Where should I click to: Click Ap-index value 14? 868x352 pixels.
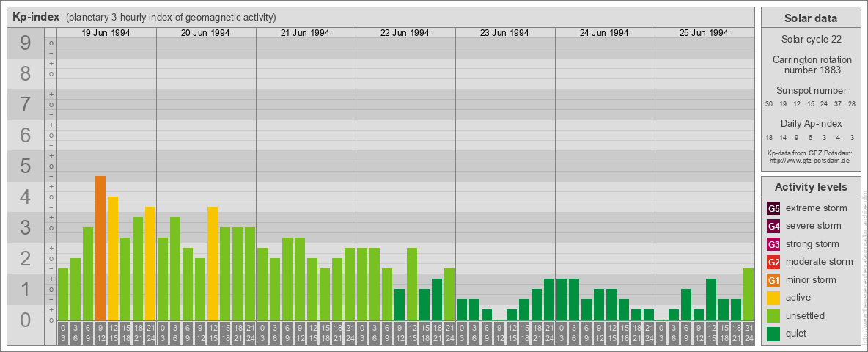tap(783, 137)
